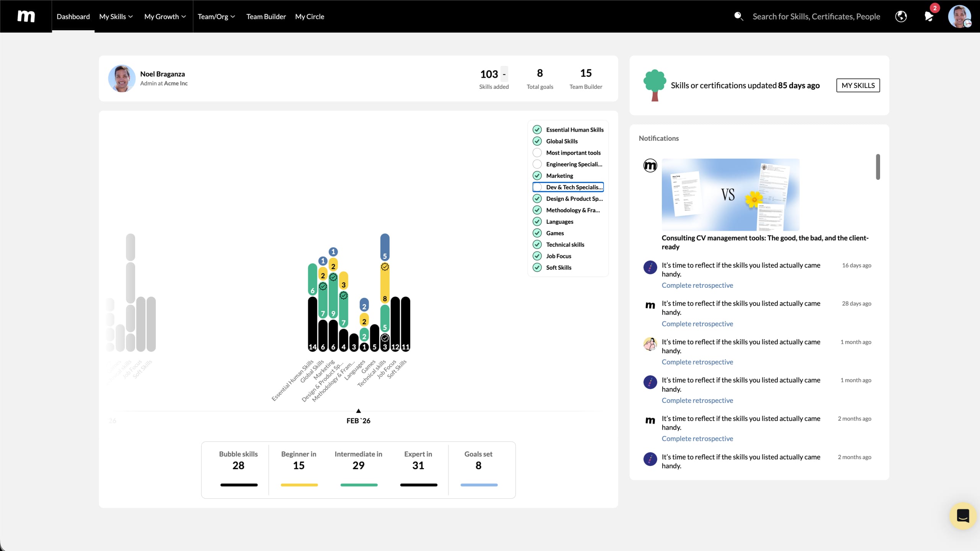Click Noel Braganza's profile photo

[x=122, y=78]
